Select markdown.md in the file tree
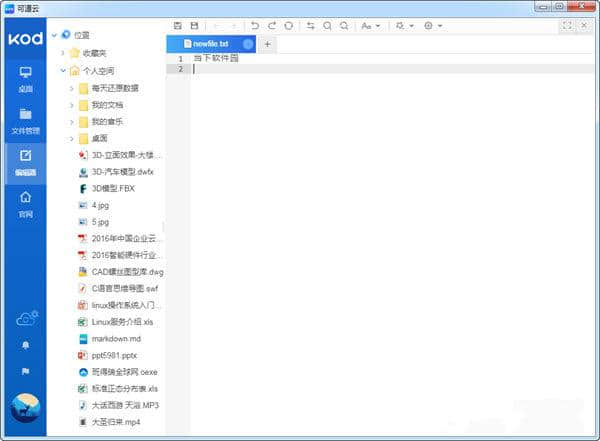This screenshot has height=441, width=600. click(115, 338)
